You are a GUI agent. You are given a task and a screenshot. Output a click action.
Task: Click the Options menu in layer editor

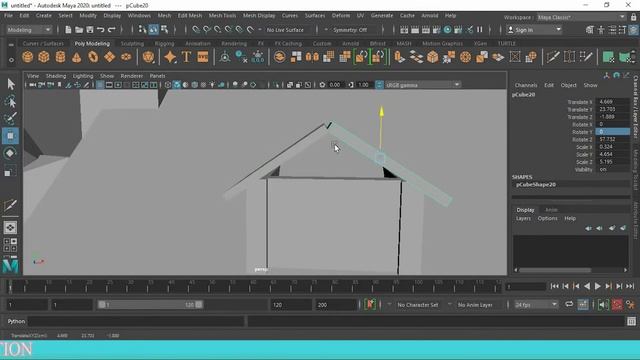click(547, 218)
